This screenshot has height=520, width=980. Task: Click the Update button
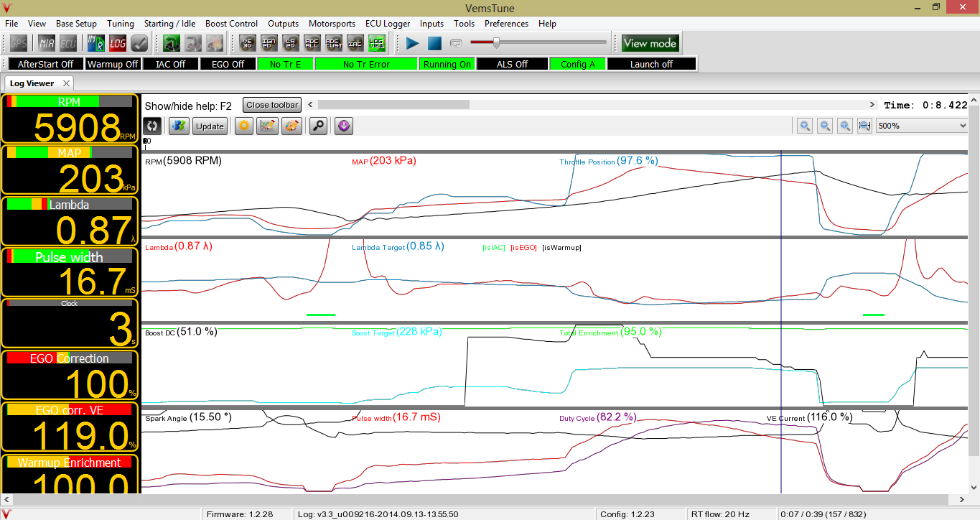click(210, 126)
